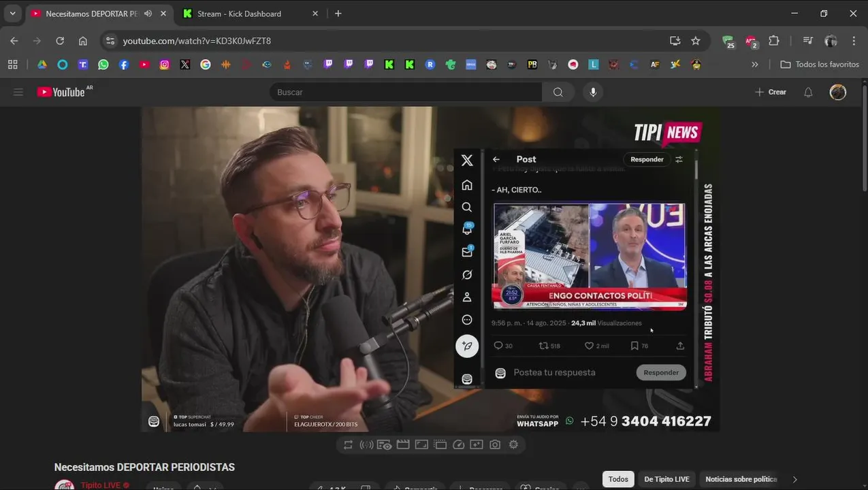Image resolution: width=868 pixels, height=490 pixels.
Task: Go back to previous page
Action: (14, 41)
